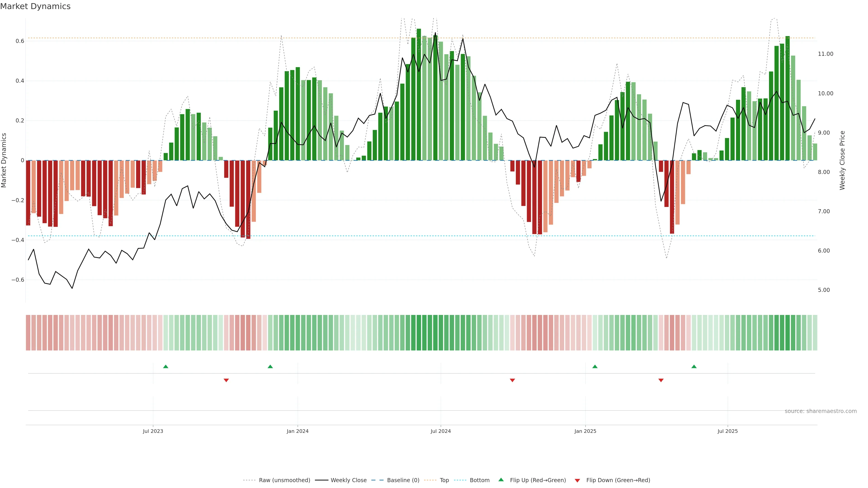This screenshot has width=868, height=488.
Task: Click the red flip-down marker after Jul 2024
Action: pyautogui.click(x=512, y=380)
